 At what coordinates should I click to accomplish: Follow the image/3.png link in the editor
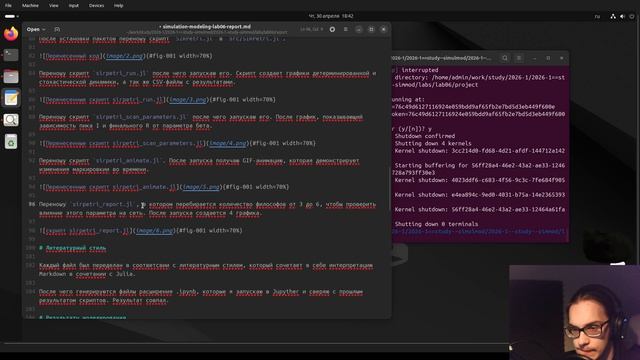(188, 100)
